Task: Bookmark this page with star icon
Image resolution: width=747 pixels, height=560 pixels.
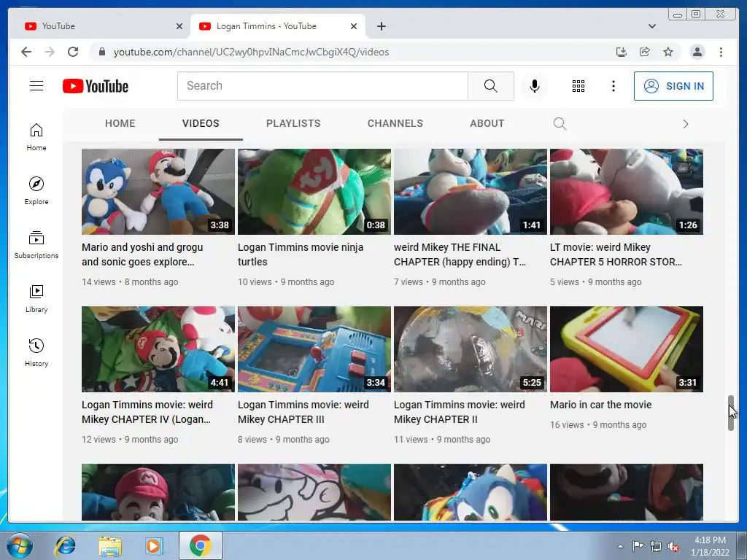Action: coord(668,52)
